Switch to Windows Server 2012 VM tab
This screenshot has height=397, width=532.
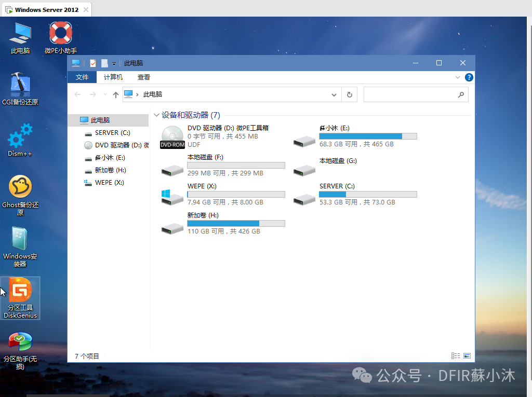47,10
